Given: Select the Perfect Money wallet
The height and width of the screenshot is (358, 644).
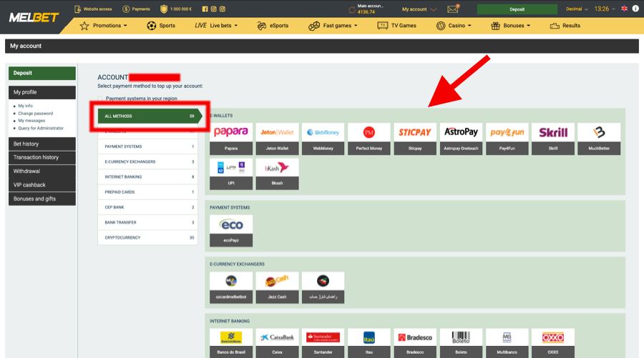Looking at the screenshot, I should click(369, 132).
